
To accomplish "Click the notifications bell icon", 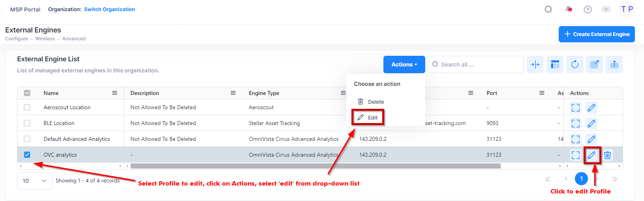I will [x=568, y=9].
